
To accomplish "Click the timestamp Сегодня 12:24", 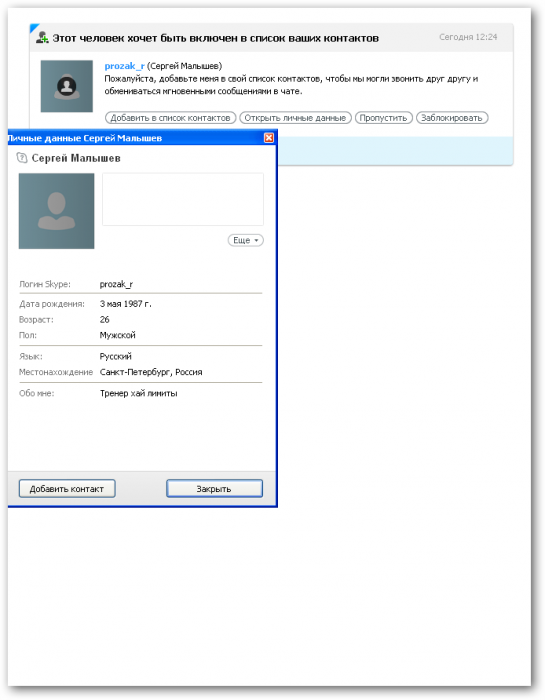I will (x=468, y=37).
